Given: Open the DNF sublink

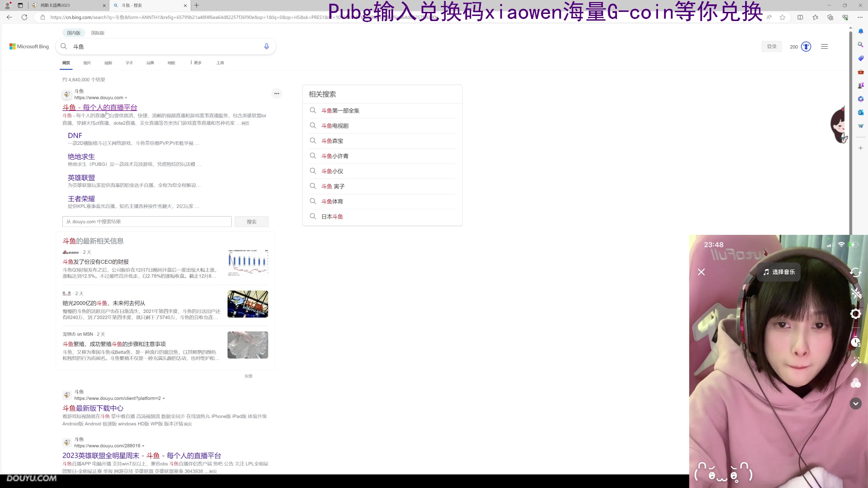Looking at the screenshot, I should tap(75, 136).
